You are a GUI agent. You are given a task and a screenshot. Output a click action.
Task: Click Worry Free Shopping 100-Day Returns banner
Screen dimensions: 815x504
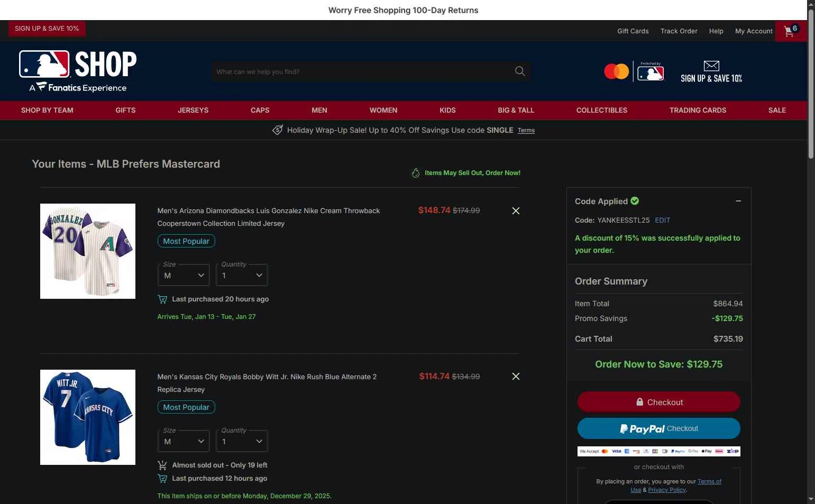click(x=404, y=10)
